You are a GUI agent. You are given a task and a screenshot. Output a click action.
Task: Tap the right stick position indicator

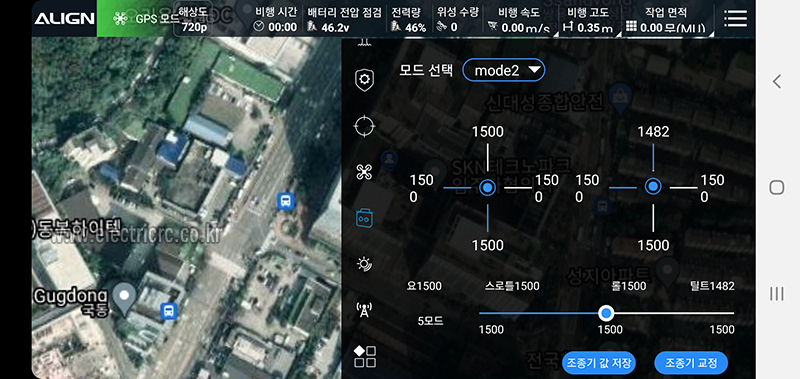pyautogui.click(x=653, y=187)
